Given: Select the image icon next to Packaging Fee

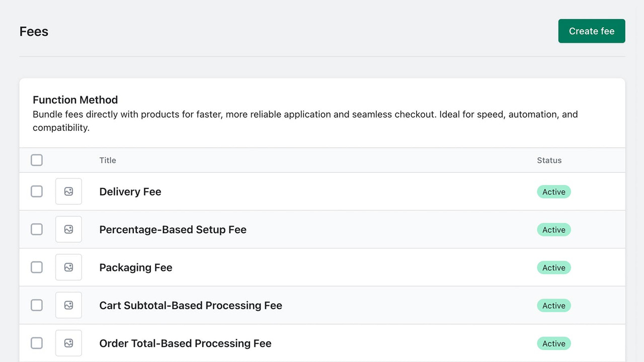Looking at the screenshot, I should coord(68,267).
